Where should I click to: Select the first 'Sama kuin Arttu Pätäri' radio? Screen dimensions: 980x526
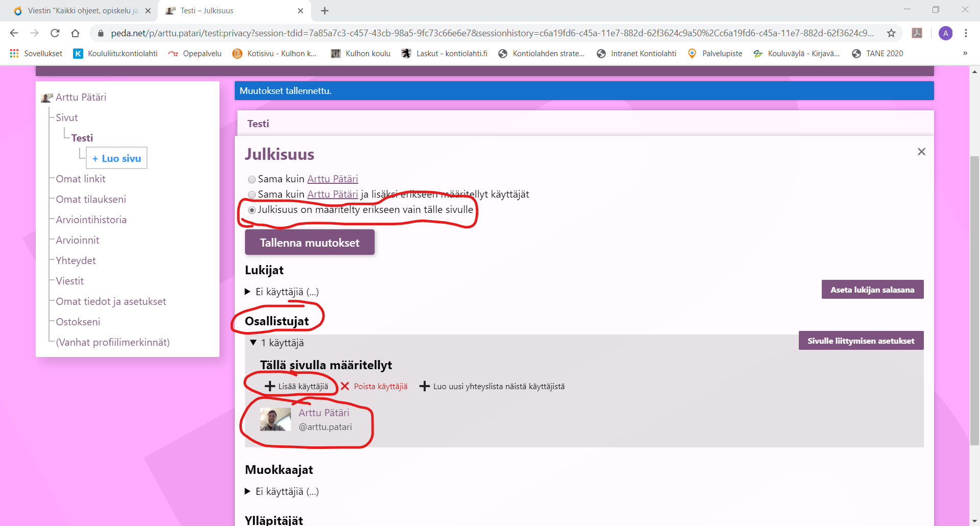click(252, 180)
